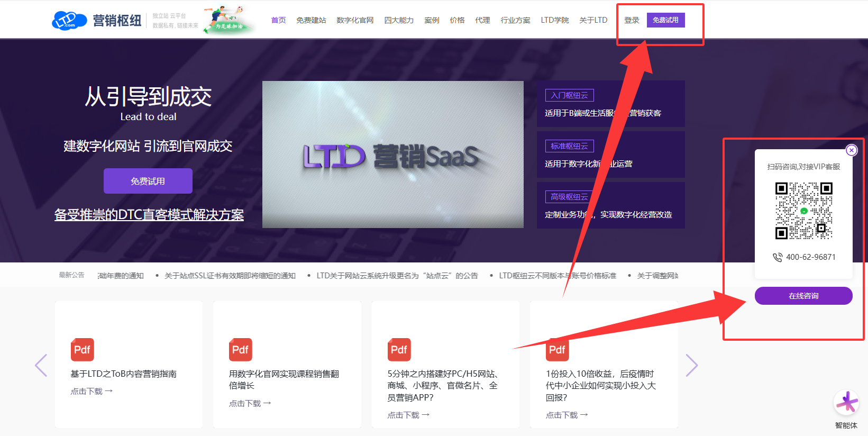This screenshot has width=868, height=436.
Task: Open the SSL证书有效期 announcement
Action: (x=230, y=276)
